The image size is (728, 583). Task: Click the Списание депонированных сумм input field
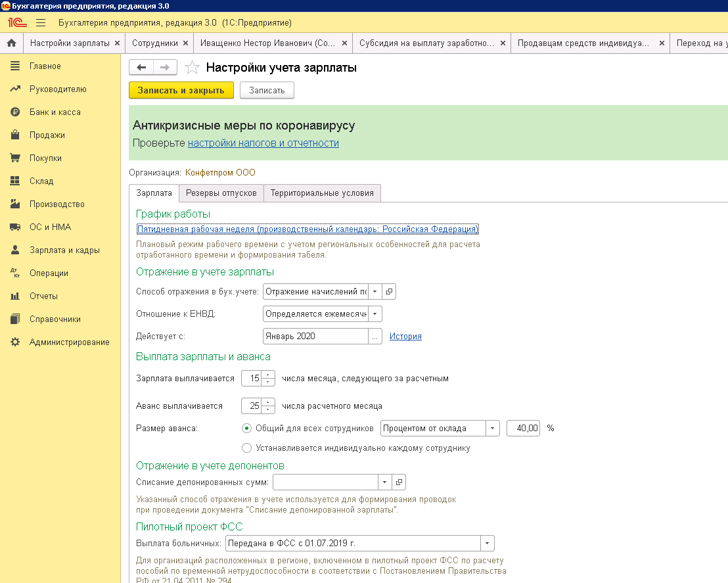point(325,482)
